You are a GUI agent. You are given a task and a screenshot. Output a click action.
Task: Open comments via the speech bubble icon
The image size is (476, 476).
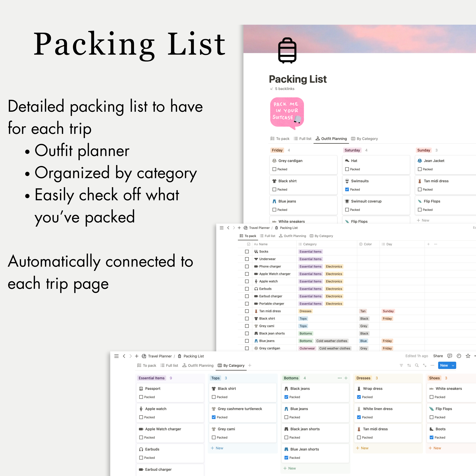pyautogui.click(x=450, y=356)
